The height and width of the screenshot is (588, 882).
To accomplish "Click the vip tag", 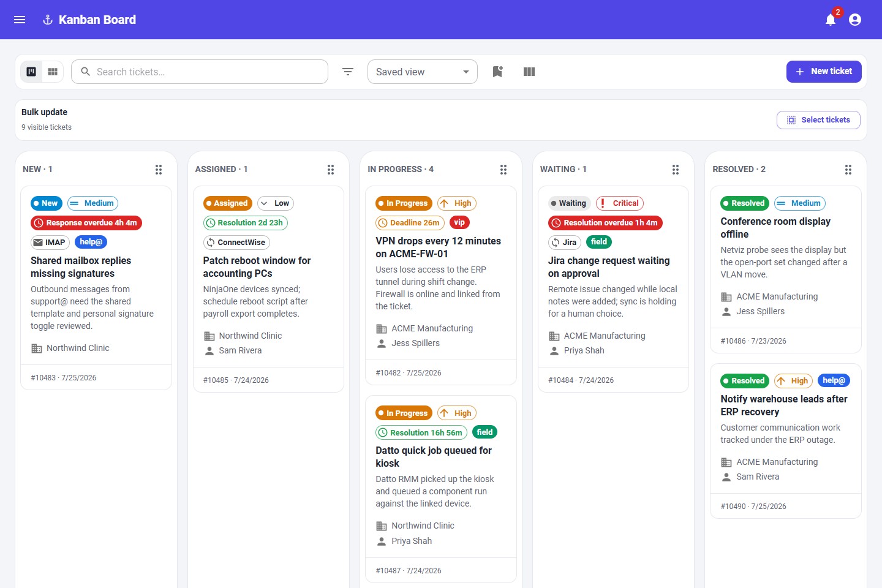I will point(459,222).
